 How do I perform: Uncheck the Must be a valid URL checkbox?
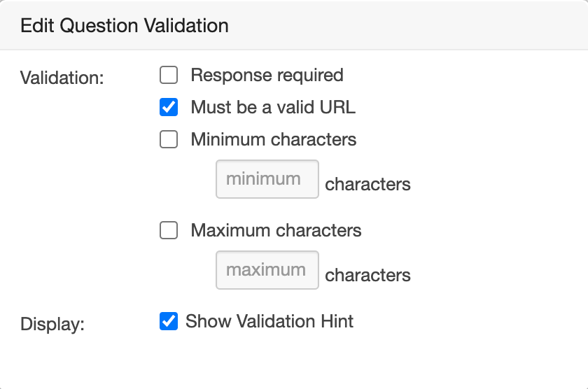coord(169,108)
